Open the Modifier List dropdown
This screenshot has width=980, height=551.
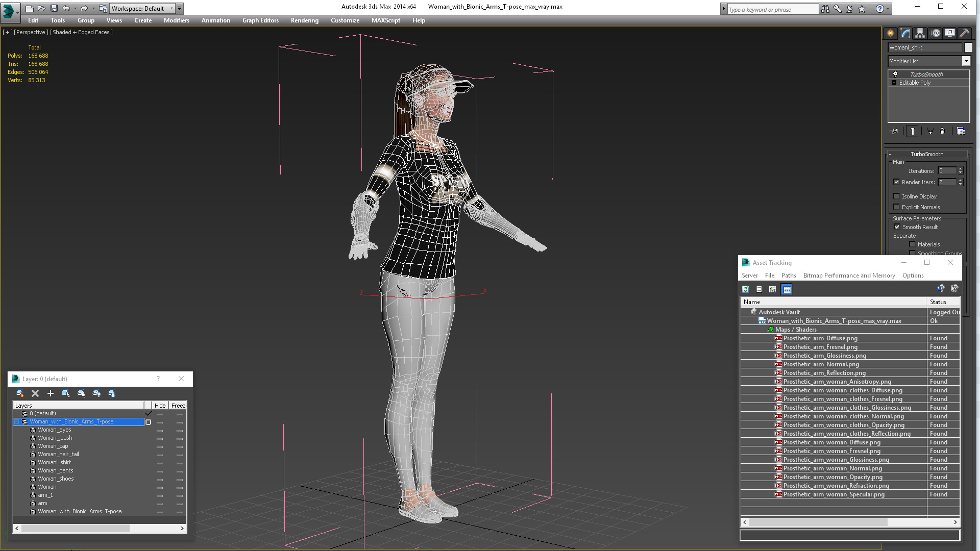[966, 61]
